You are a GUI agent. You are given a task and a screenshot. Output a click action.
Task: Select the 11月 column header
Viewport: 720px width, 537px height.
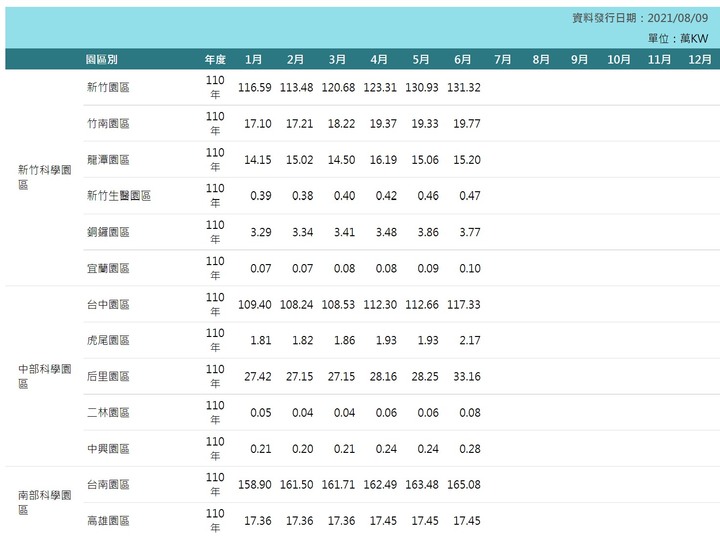click(659, 60)
